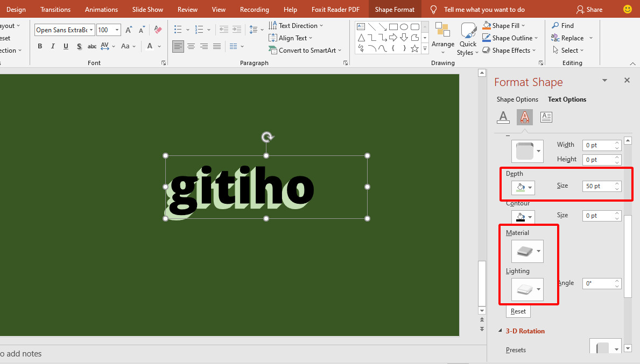Select the Text Fill & Outline icon

coord(503,117)
